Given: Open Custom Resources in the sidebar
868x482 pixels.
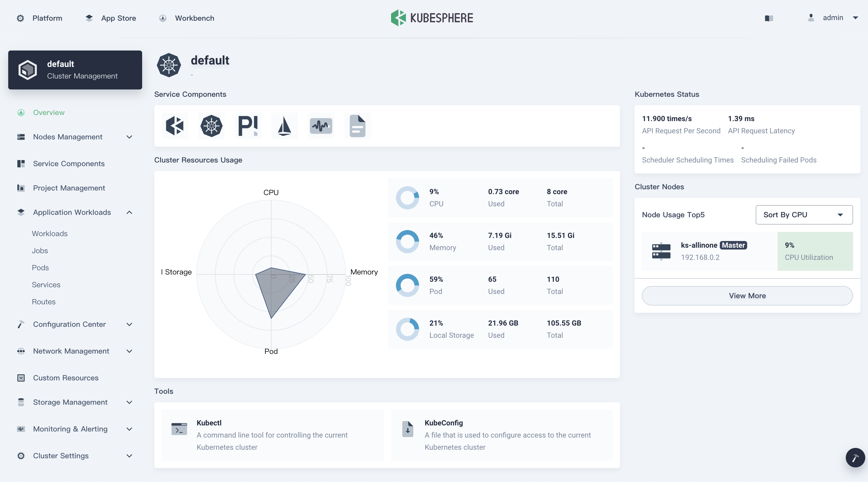Looking at the screenshot, I should coord(66,378).
